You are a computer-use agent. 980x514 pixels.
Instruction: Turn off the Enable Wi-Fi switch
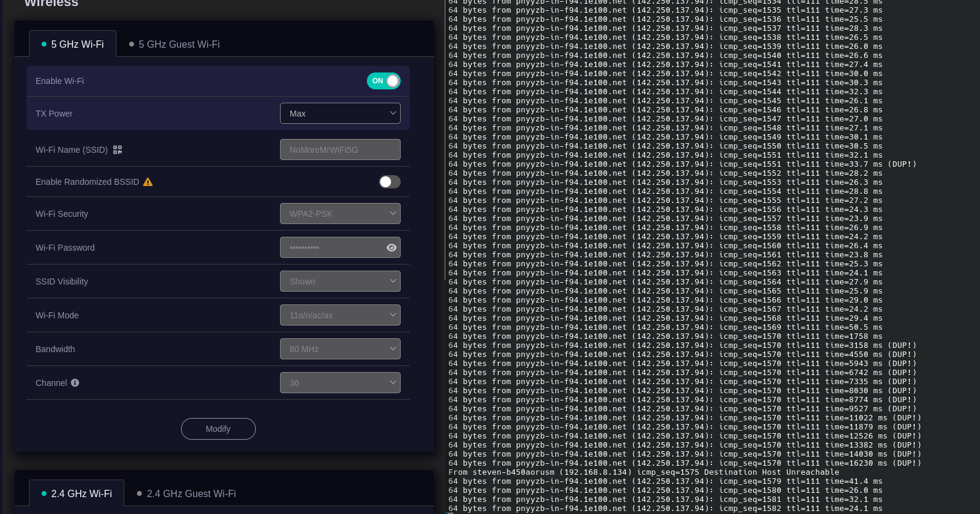383,81
